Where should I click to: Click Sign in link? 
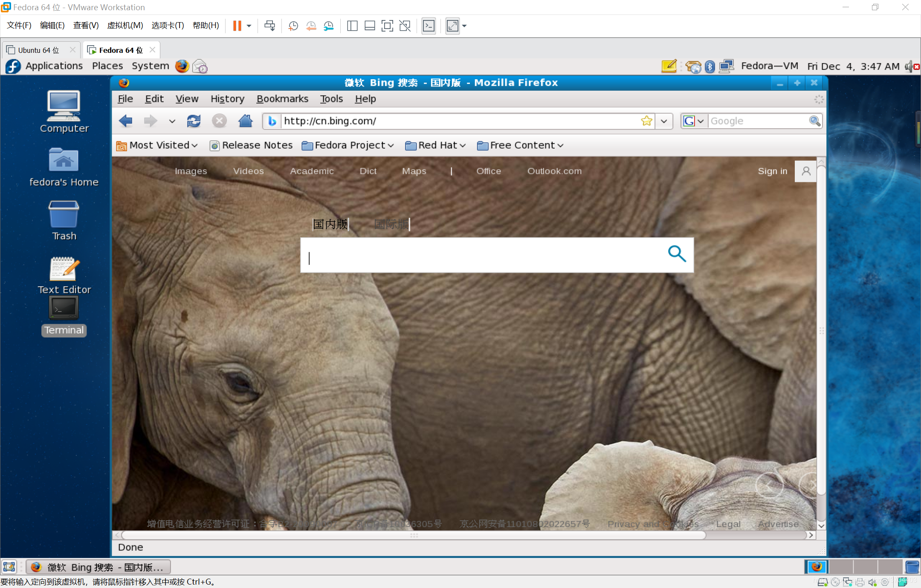click(772, 171)
